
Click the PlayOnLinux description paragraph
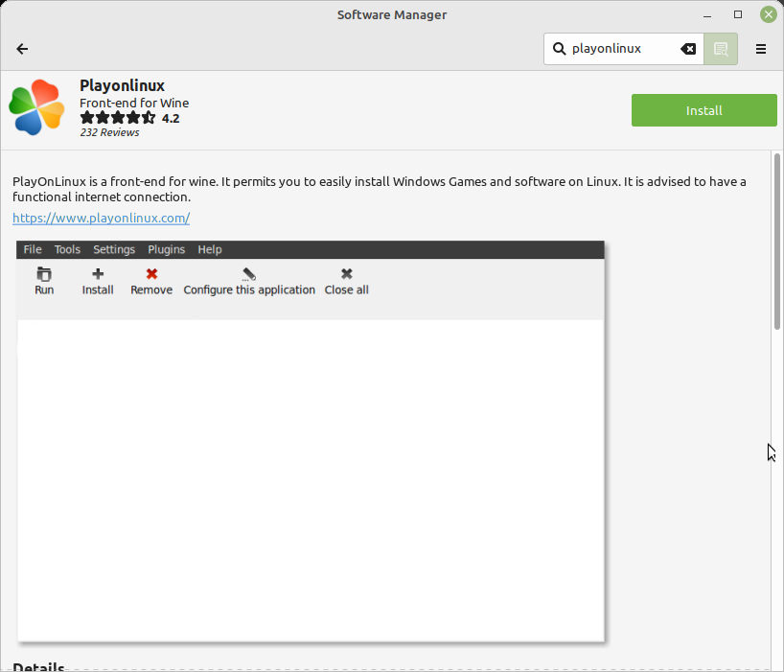click(x=380, y=189)
